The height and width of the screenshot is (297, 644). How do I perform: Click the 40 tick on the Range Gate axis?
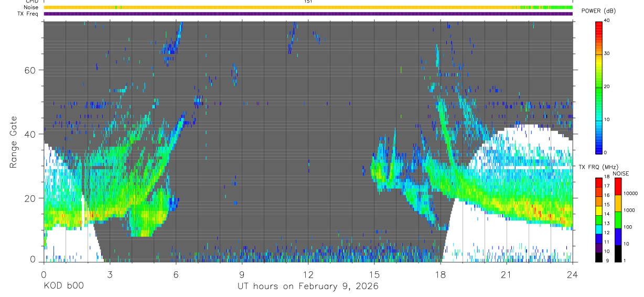[30, 134]
